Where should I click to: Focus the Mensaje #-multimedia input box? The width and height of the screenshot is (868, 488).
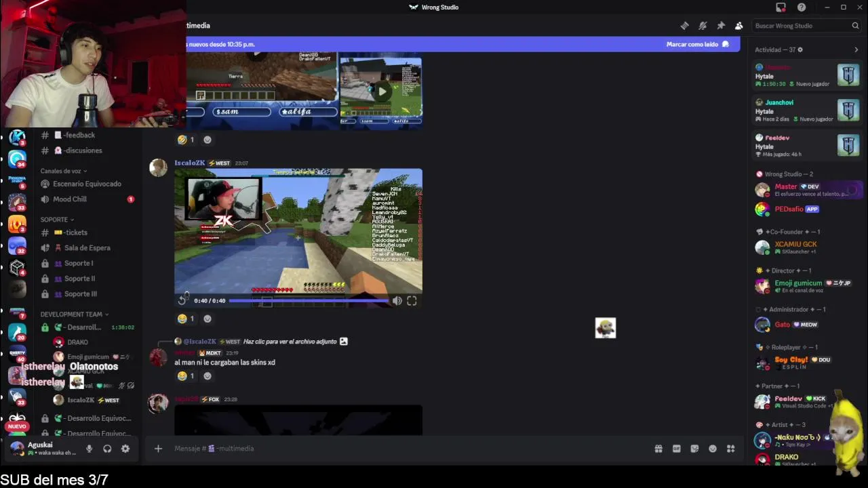[x=407, y=449]
